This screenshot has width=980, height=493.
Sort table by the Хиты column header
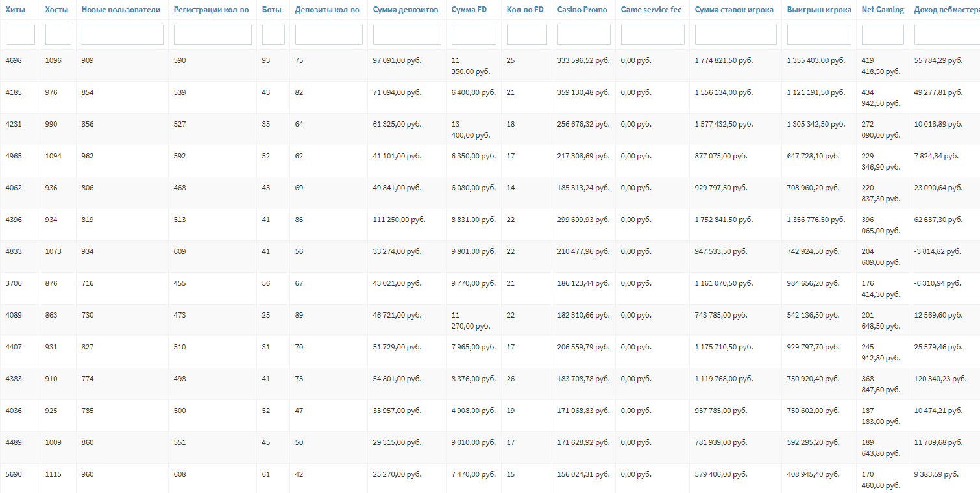click(15, 10)
